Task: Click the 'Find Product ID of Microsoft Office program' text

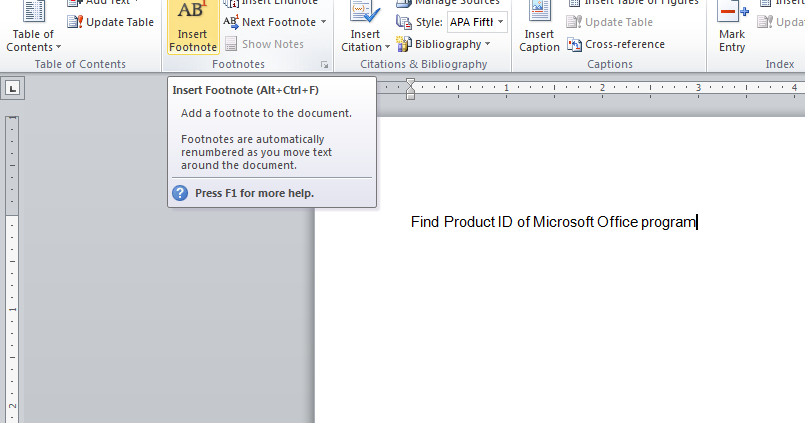Action: click(x=553, y=222)
